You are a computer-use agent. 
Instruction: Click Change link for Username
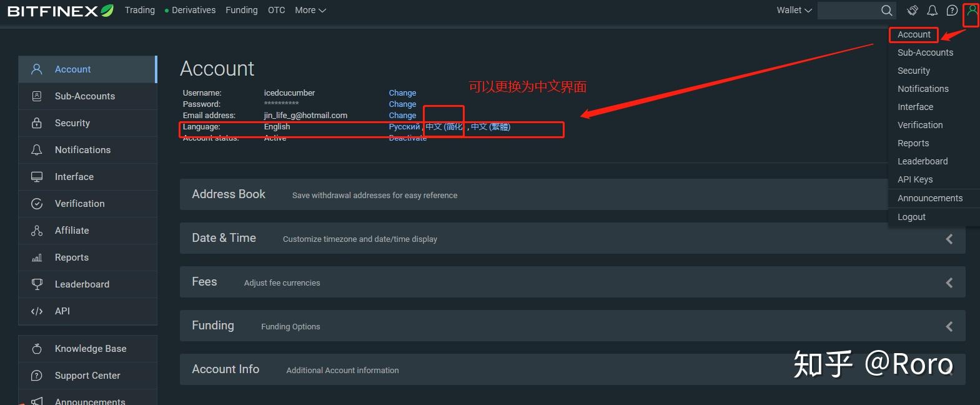click(x=402, y=93)
